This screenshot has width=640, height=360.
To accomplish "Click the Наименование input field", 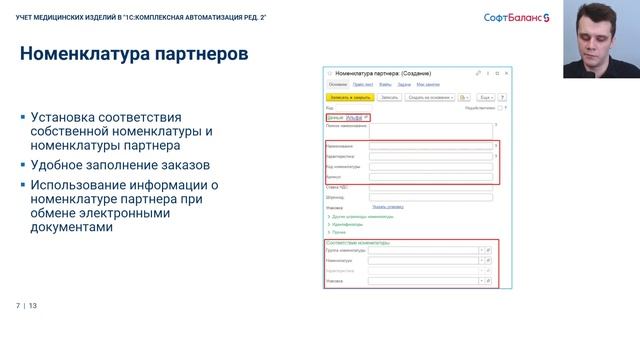I will click(431, 146).
